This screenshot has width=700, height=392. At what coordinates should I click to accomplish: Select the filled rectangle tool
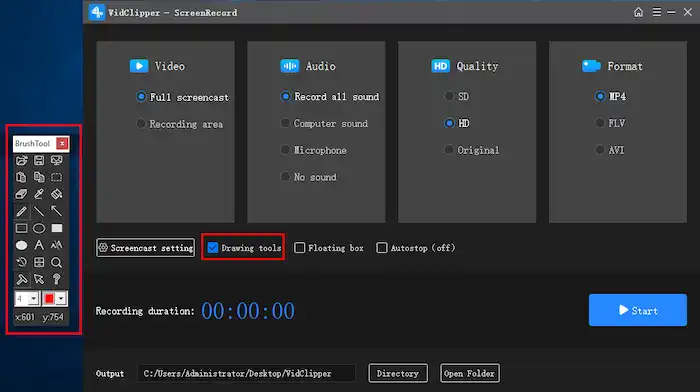pyautogui.click(x=57, y=228)
